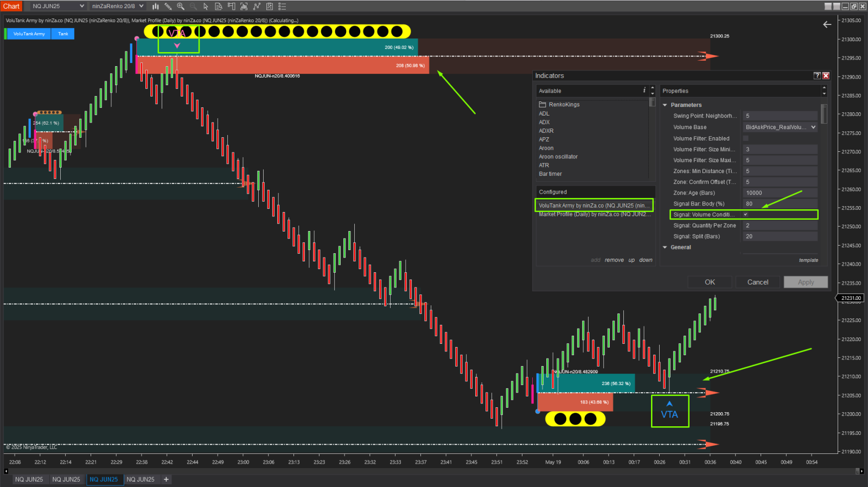Open the indicators line-graph icon
868x487 pixels.
(257, 7)
